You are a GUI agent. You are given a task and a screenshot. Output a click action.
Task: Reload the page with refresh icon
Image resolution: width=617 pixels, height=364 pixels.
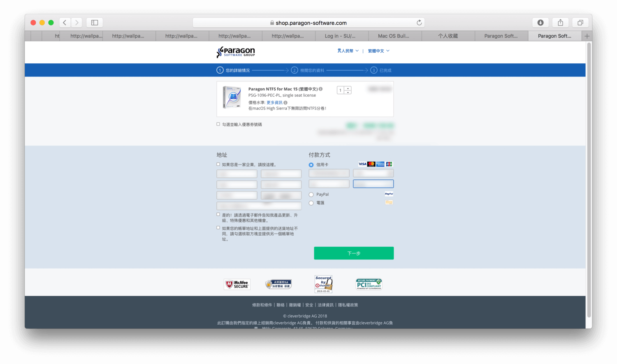coord(419,23)
